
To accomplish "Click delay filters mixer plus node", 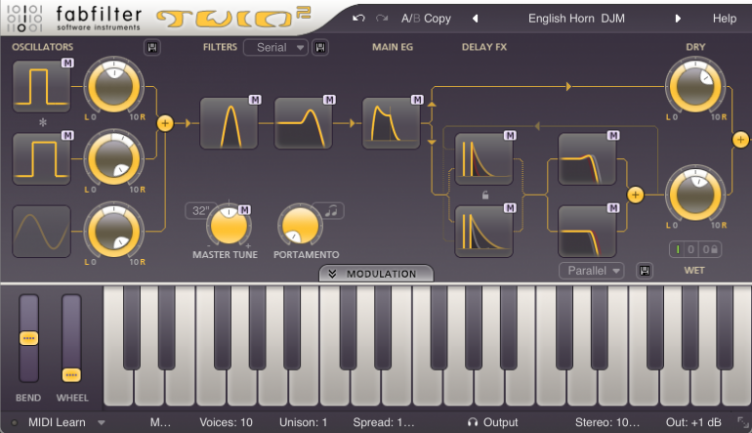I will (x=635, y=195).
